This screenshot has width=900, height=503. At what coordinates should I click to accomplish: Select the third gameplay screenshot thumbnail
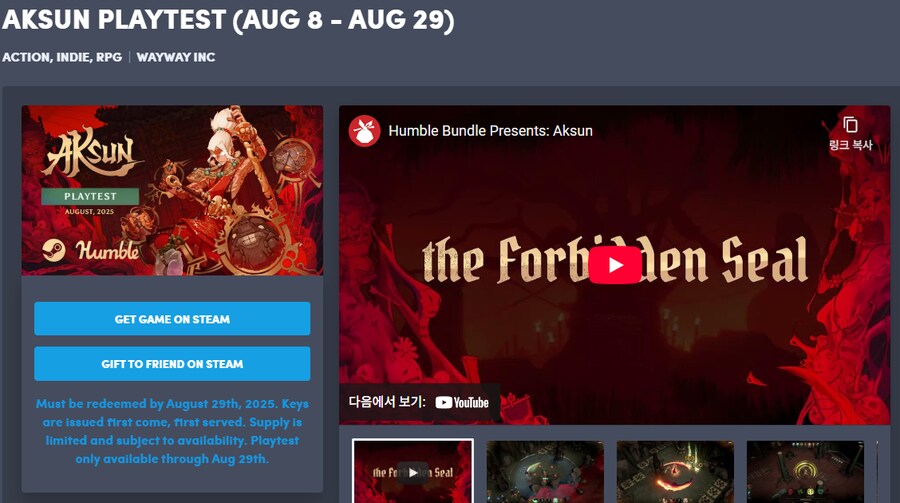point(675,471)
